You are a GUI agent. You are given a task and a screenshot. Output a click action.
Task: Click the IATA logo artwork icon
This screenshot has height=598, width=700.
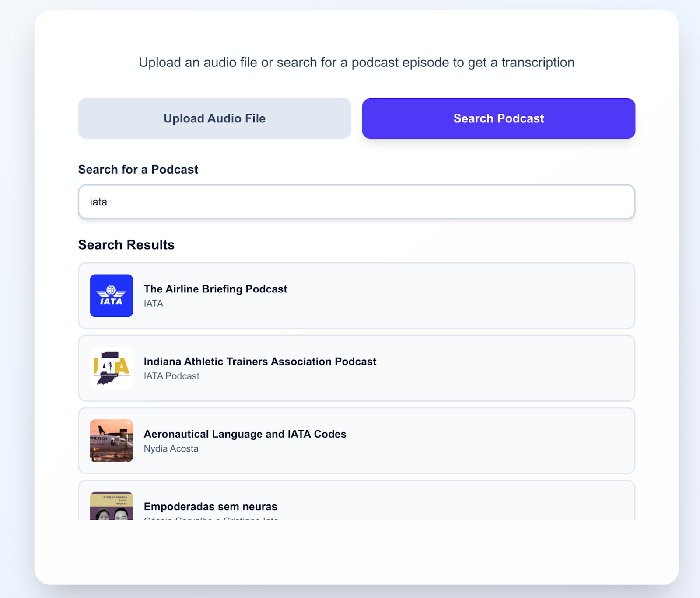pyautogui.click(x=111, y=296)
